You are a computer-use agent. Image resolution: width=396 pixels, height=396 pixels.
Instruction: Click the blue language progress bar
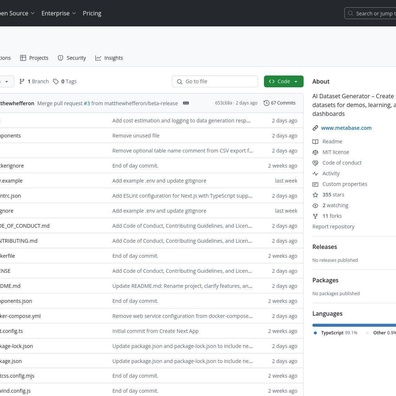click(354, 325)
